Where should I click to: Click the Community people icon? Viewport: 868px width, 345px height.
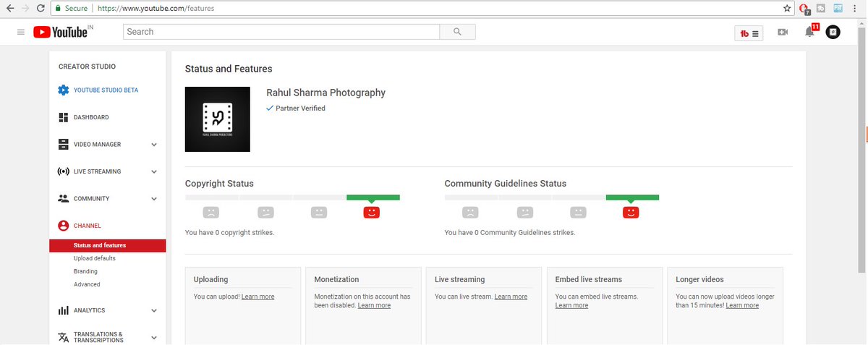pos(63,198)
